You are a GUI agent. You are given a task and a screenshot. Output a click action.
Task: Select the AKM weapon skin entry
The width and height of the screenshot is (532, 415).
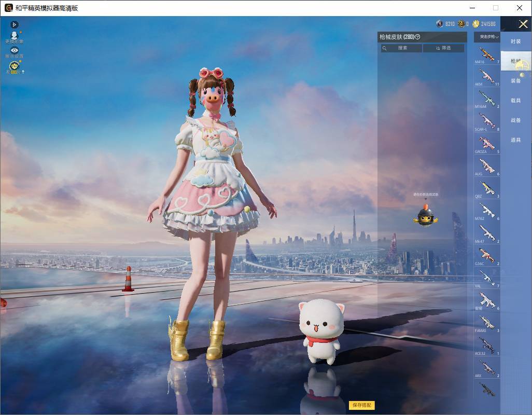point(487,77)
